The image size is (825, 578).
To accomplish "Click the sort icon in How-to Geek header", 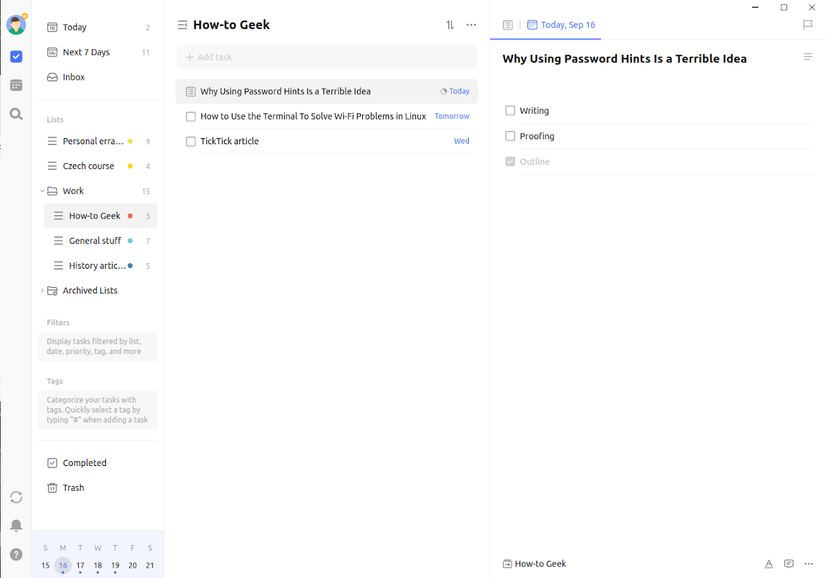I will coord(450,25).
